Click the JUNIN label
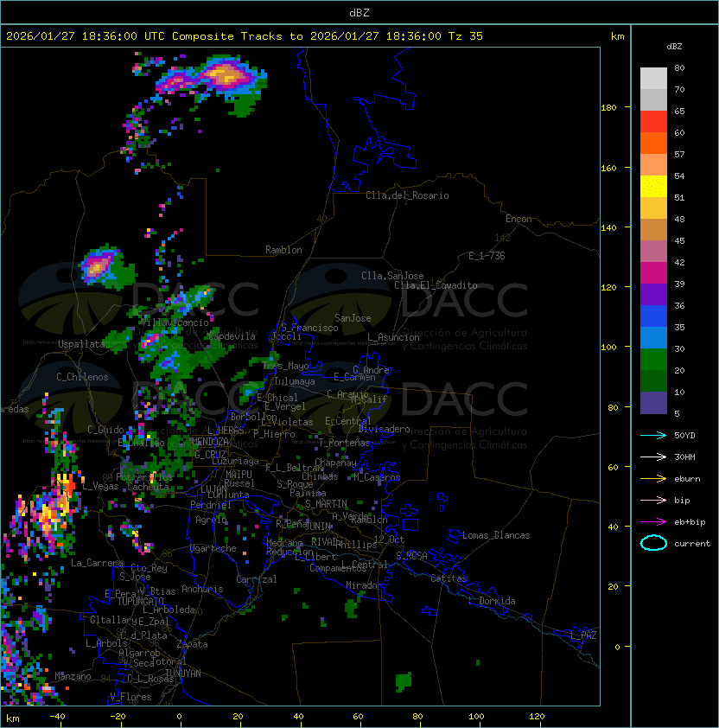 tap(317, 526)
